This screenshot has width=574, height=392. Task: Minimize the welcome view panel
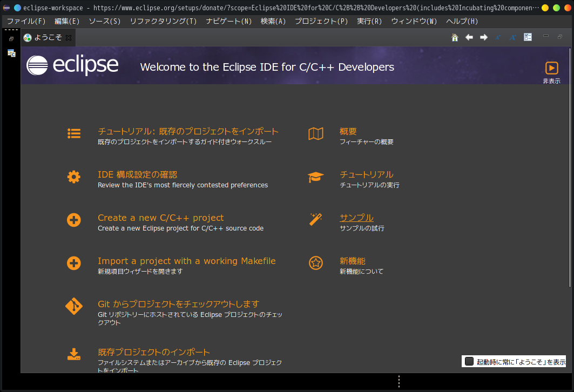(x=546, y=36)
